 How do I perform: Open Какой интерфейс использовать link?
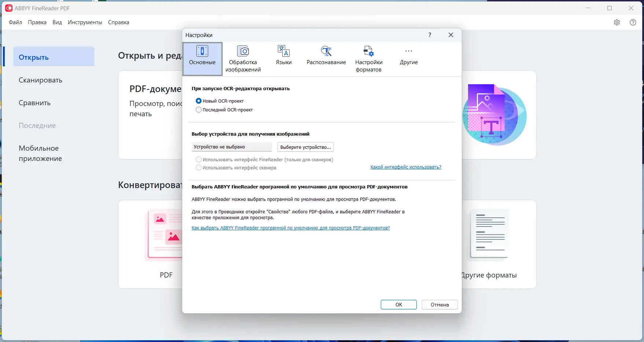click(x=406, y=167)
